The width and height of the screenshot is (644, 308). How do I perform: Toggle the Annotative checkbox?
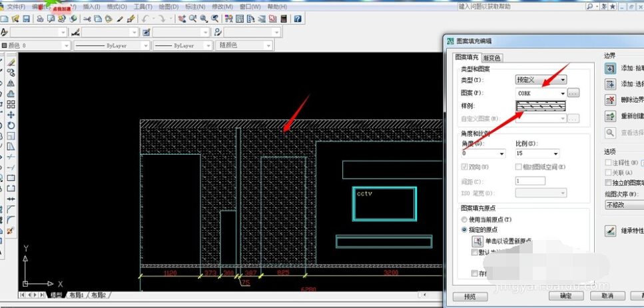(608, 163)
